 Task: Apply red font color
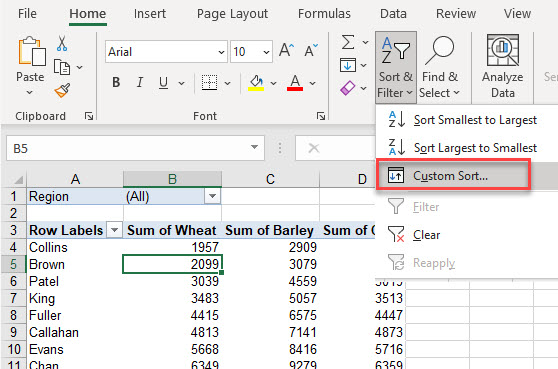pyautogui.click(x=295, y=83)
